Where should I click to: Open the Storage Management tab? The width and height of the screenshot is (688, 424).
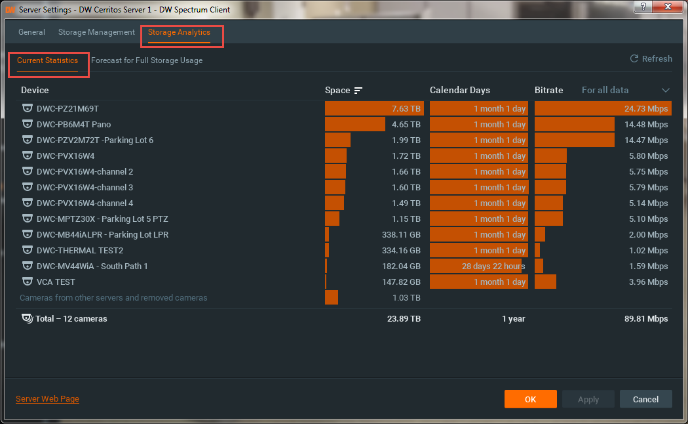click(96, 33)
